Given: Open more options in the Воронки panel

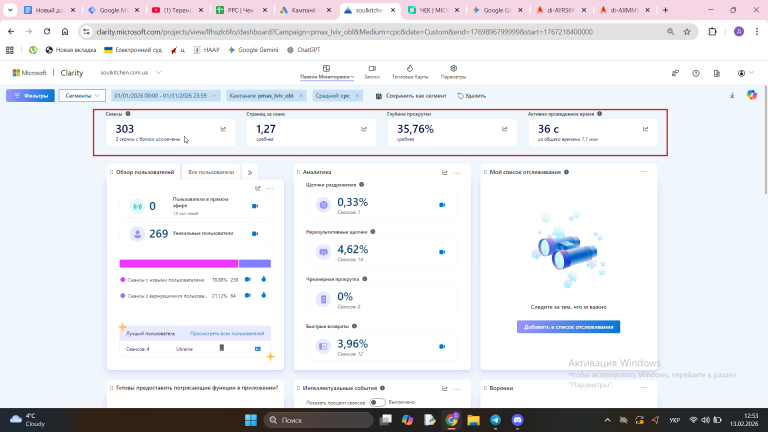Looking at the screenshot, I should coord(643,387).
